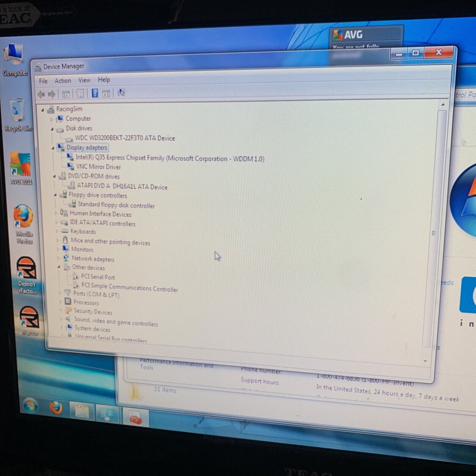Screen dimensions: 476x476
Task: Expand the Monitors category
Action: (x=58, y=249)
